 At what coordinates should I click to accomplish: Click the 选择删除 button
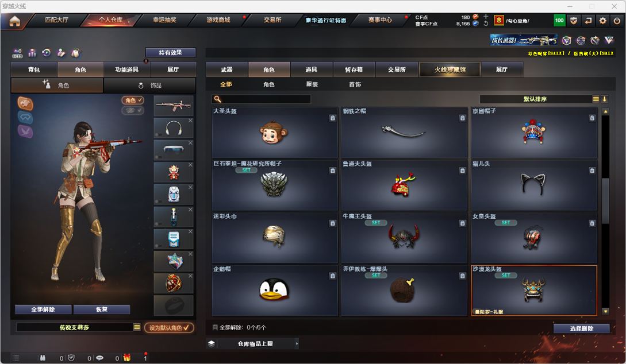581,328
